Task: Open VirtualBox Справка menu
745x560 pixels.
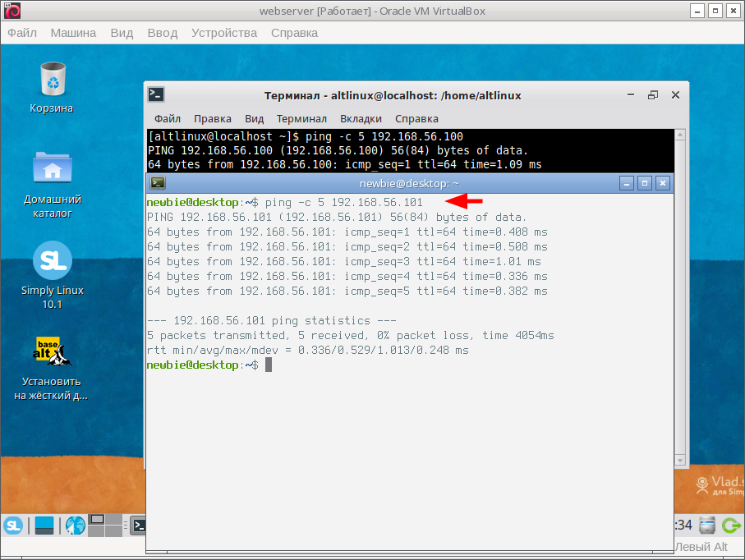Action: 295,33
